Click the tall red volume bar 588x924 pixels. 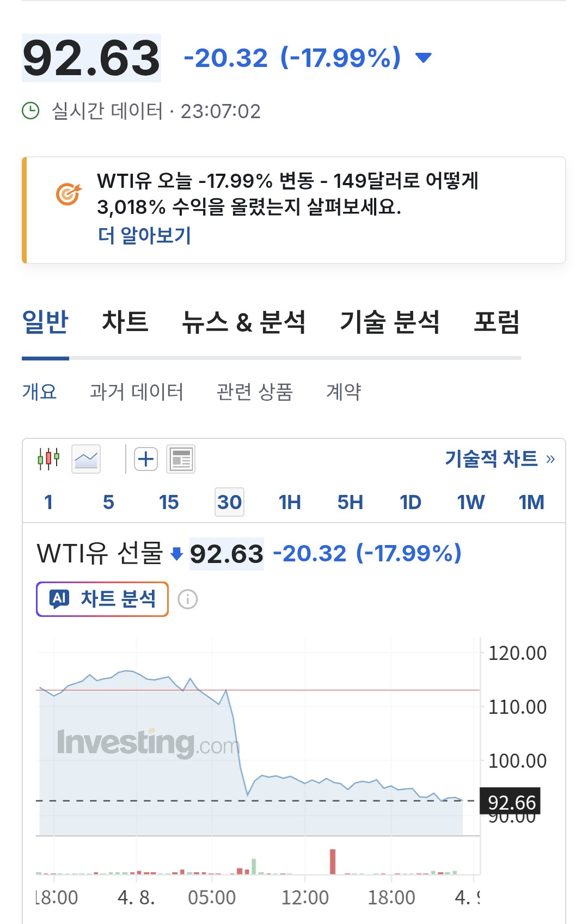(333, 861)
